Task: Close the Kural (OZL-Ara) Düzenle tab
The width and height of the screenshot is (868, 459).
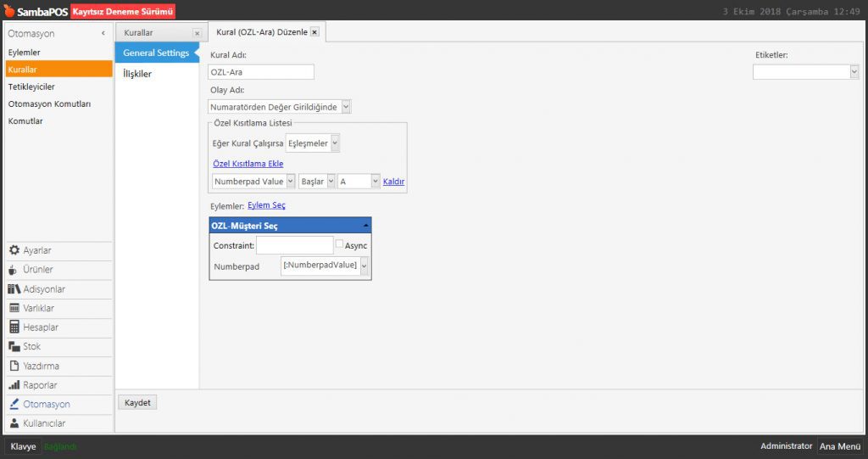Action: 314,32
